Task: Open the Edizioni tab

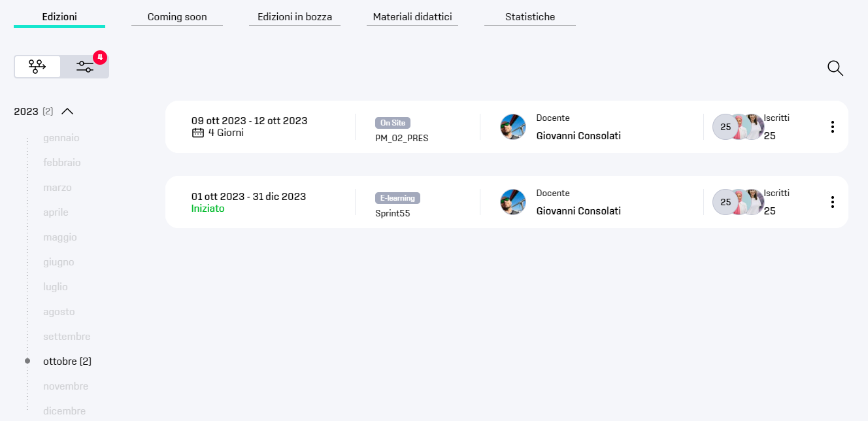Action: (x=59, y=17)
